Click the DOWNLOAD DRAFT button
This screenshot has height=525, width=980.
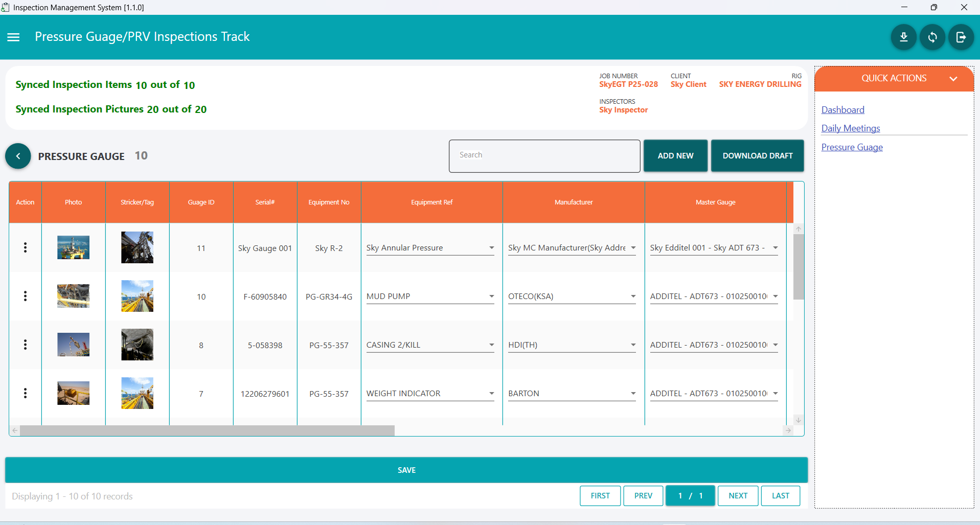tap(758, 156)
